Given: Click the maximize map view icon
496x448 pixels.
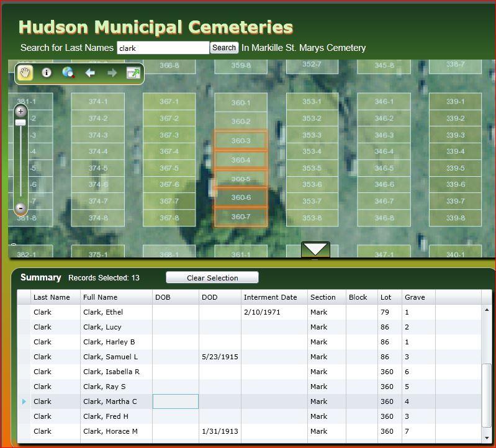Looking at the screenshot, I should click(133, 73).
